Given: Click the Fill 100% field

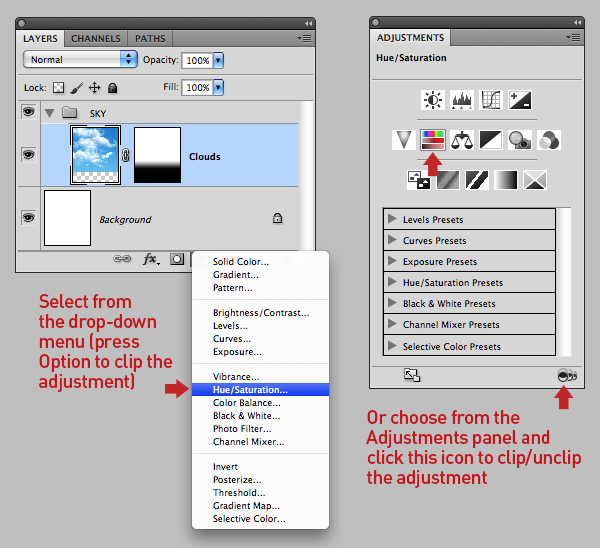Looking at the screenshot, I should (197, 87).
